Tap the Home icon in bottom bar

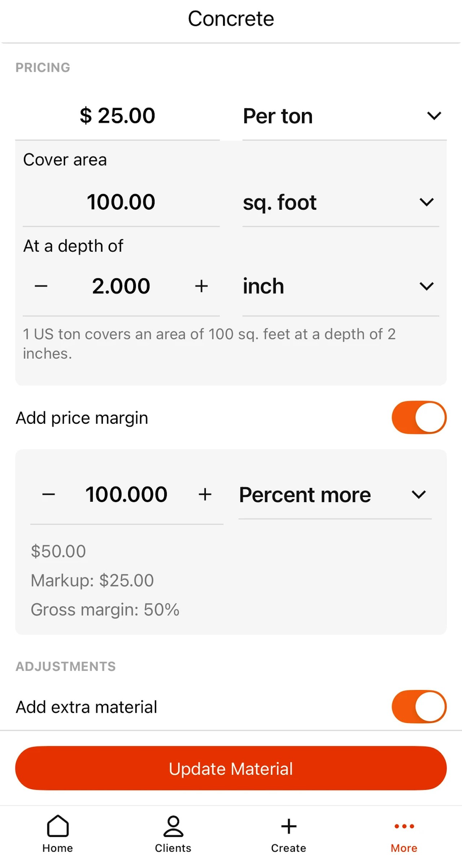[x=58, y=826]
